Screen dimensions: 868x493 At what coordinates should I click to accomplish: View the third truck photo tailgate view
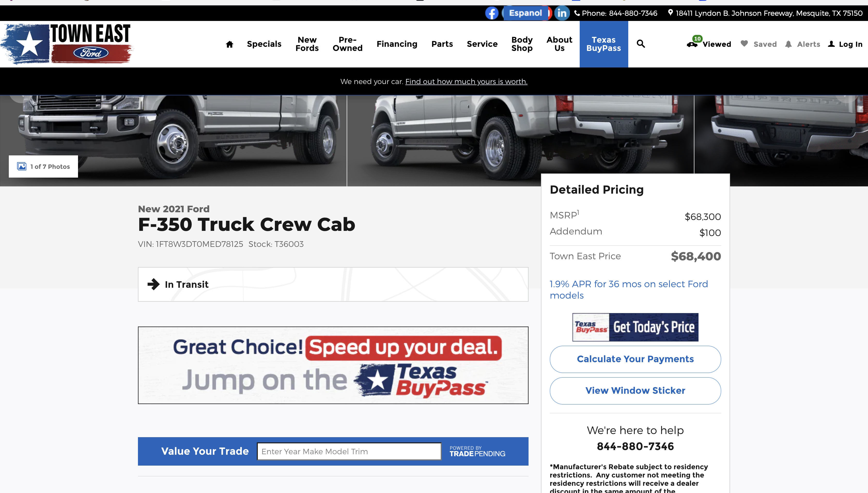point(781,141)
